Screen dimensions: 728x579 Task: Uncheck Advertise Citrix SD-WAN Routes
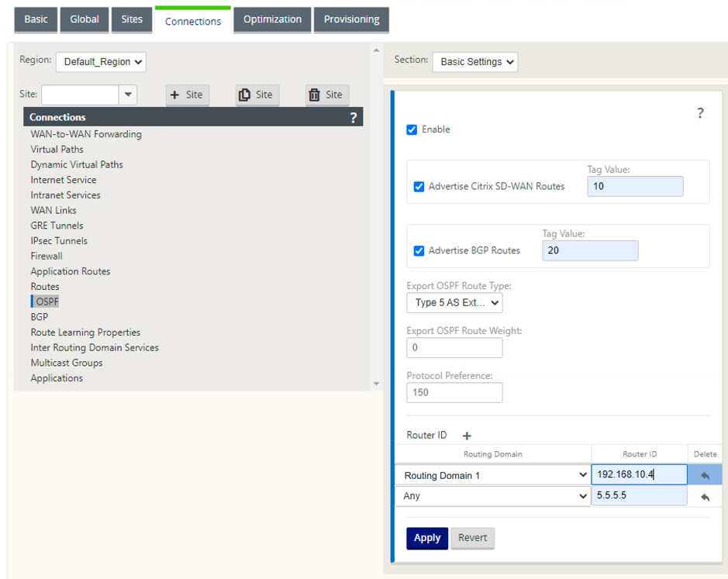coord(419,187)
